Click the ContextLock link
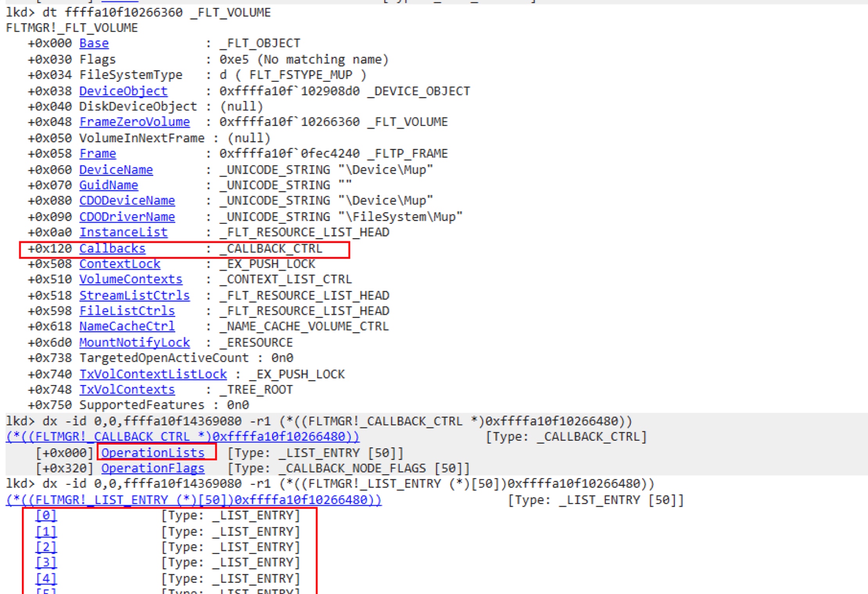Image resolution: width=868 pixels, height=594 pixels. click(120, 264)
